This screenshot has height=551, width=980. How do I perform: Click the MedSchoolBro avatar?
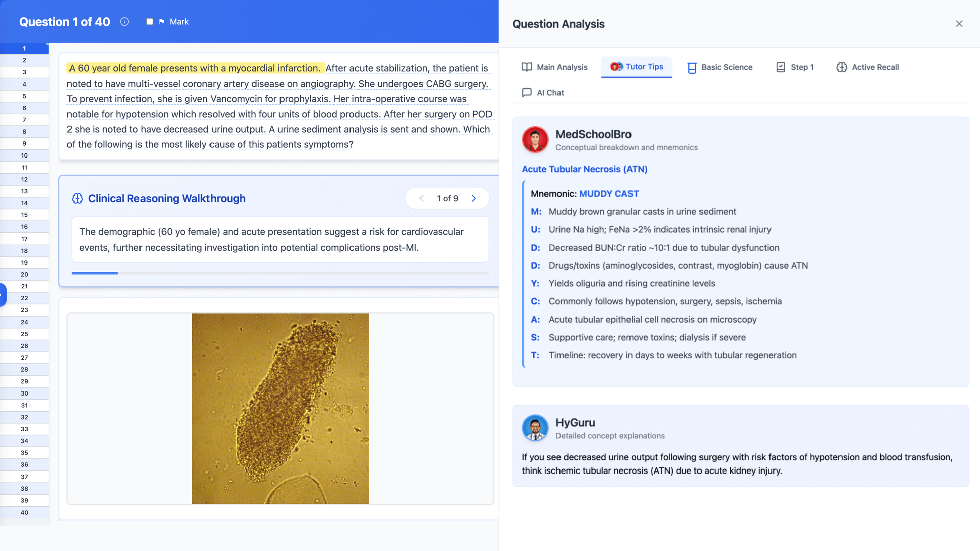535,139
